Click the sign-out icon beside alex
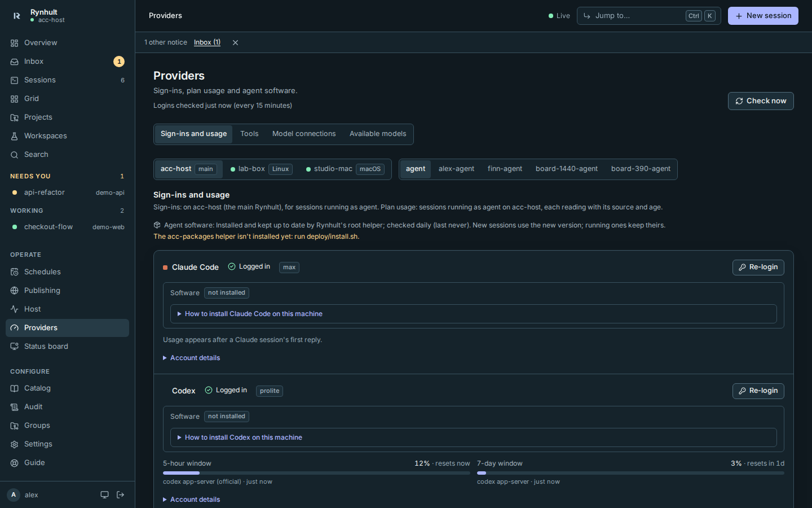 [120, 495]
